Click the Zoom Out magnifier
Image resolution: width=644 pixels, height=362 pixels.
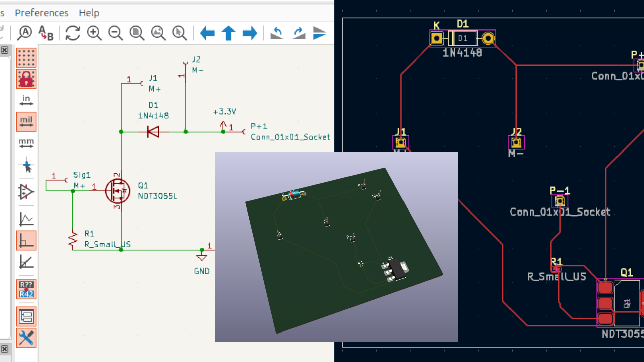click(116, 33)
